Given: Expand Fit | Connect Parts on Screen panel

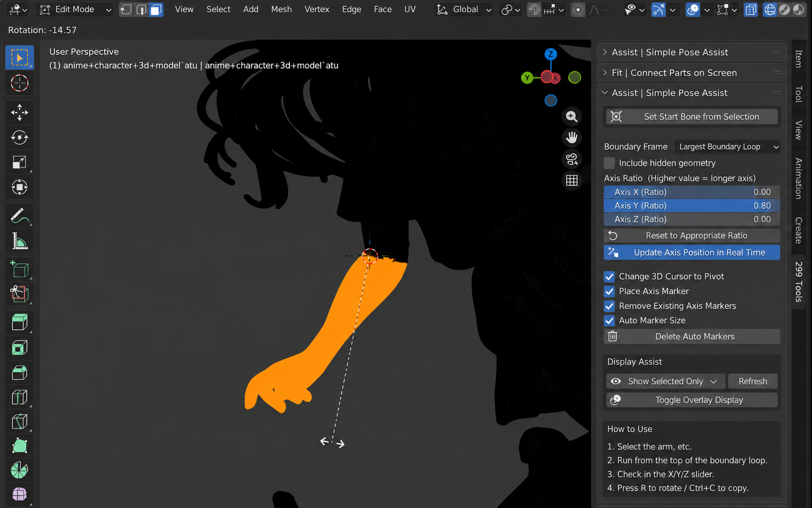Looking at the screenshot, I should (691, 73).
